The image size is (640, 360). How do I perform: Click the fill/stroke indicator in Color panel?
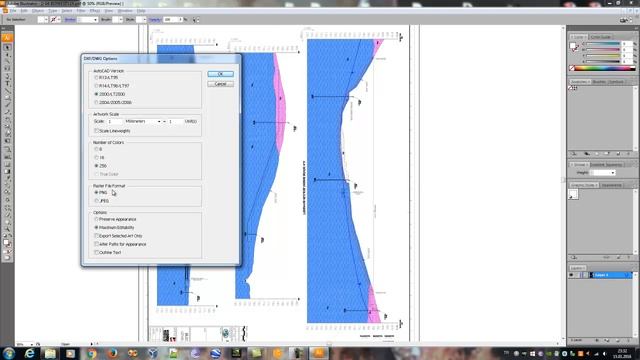(574, 47)
